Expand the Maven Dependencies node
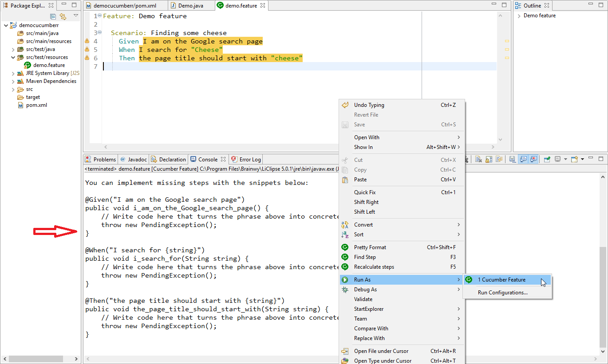This screenshot has height=364, width=608. tap(13, 81)
